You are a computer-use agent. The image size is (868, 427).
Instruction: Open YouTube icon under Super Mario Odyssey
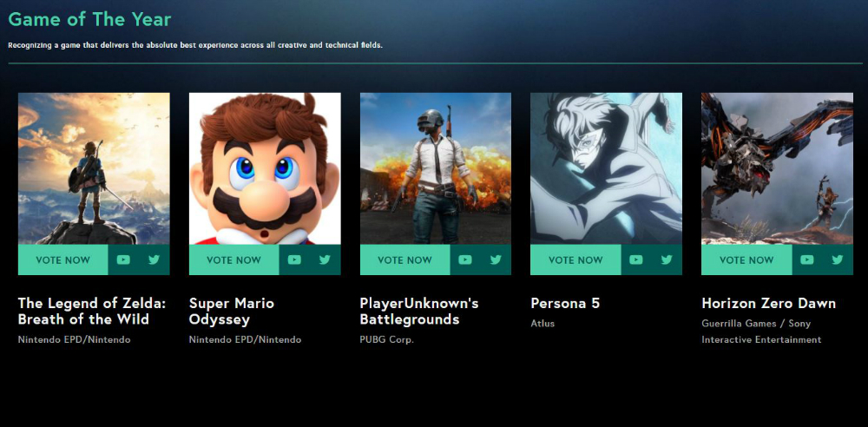coord(294,259)
